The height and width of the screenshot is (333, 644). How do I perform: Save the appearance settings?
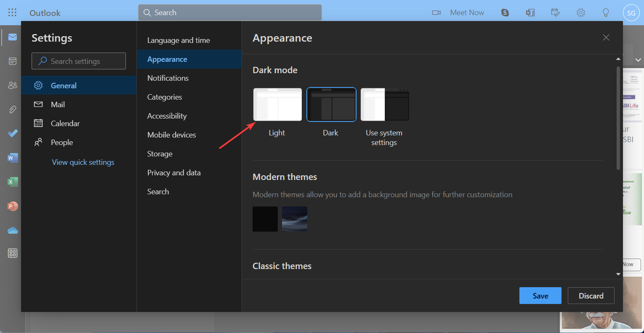click(540, 296)
